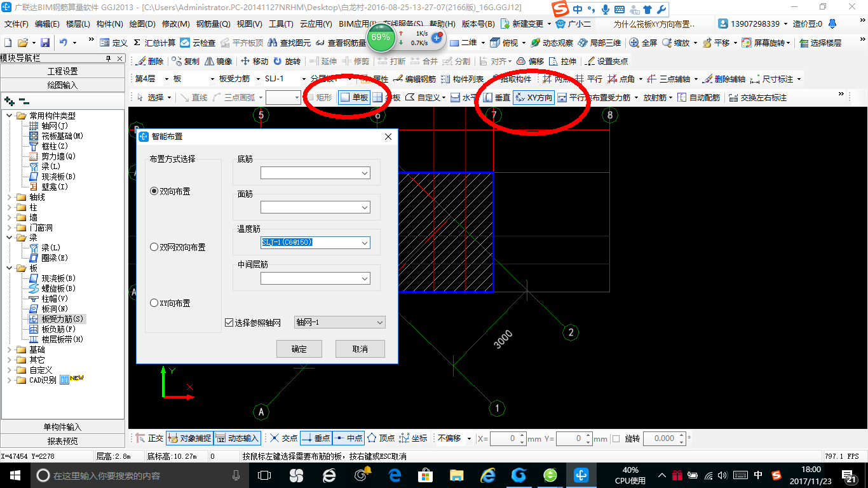Switch to 工程设置 panel tab
868x488 pixels.
(x=62, y=71)
